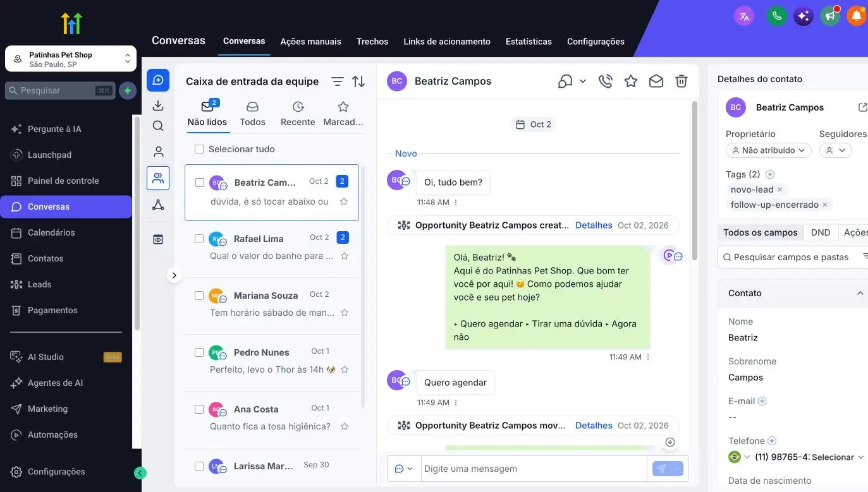Open the Patinhas Pet Shop account switcher
Image resolution: width=868 pixels, height=492 pixels.
click(x=71, y=59)
